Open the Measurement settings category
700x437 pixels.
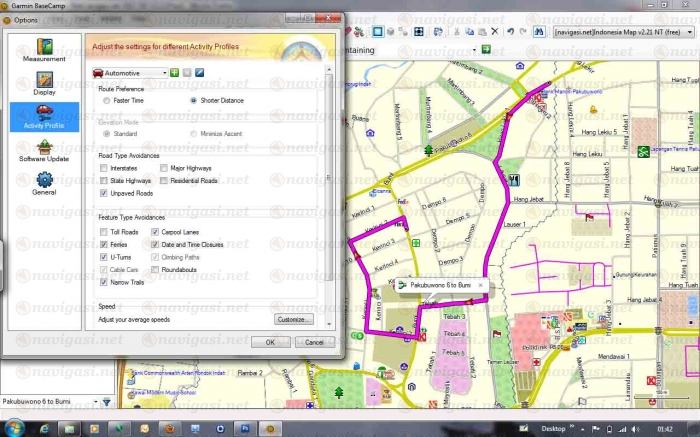coord(43,50)
